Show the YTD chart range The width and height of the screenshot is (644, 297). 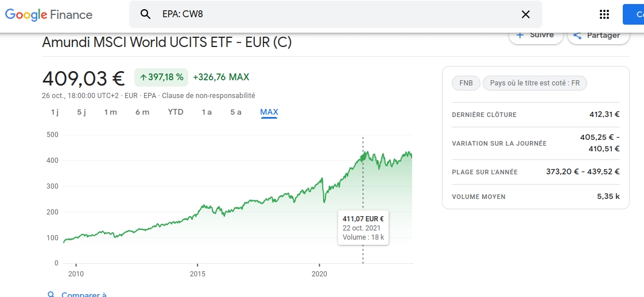pyautogui.click(x=176, y=112)
